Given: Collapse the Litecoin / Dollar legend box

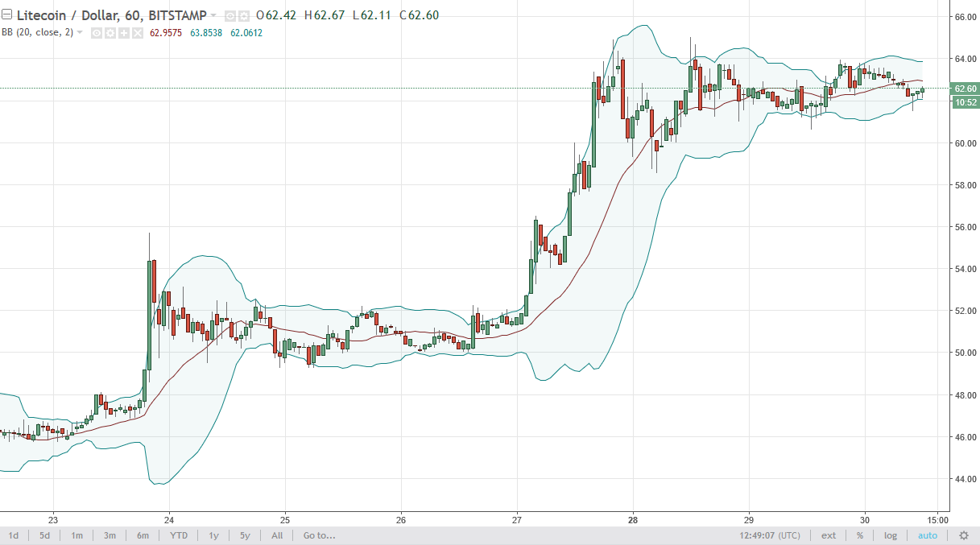Looking at the screenshot, I should tap(6, 14).
